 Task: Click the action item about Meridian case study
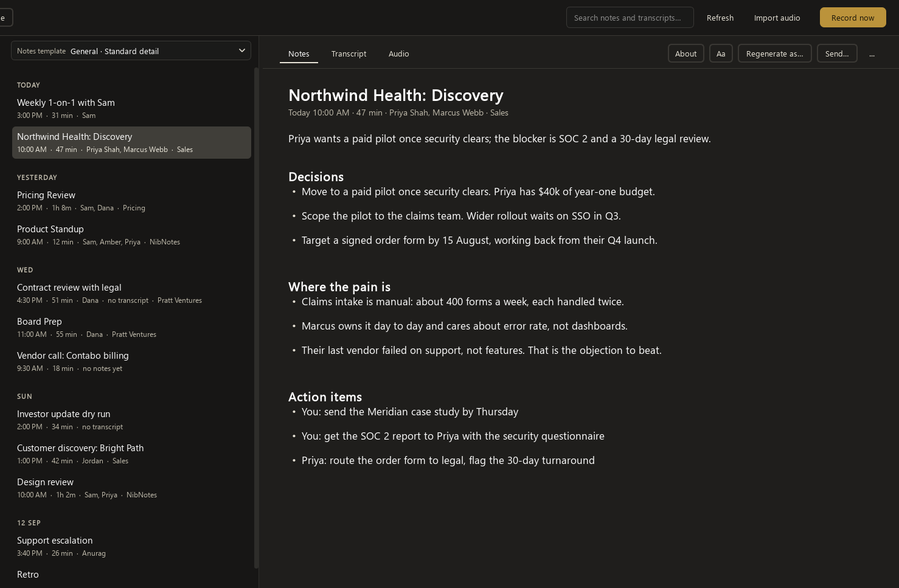click(x=410, y=412)
